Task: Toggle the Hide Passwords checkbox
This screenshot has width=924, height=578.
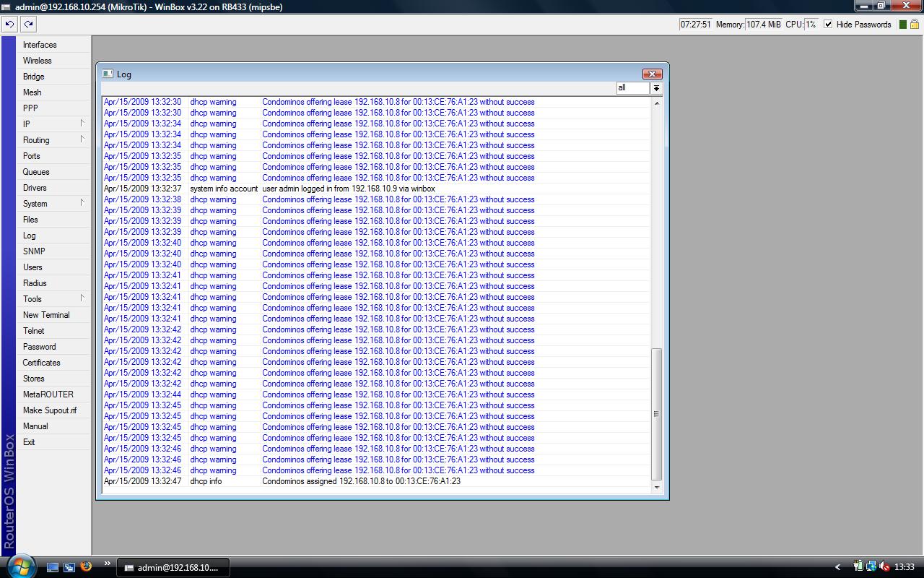Action: pos(828,24)
